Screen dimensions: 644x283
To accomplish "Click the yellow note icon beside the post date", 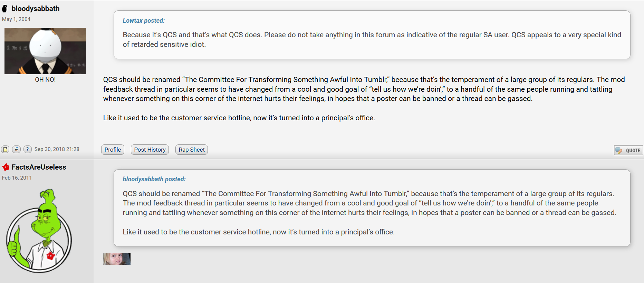I will click(x=5, y=149).
